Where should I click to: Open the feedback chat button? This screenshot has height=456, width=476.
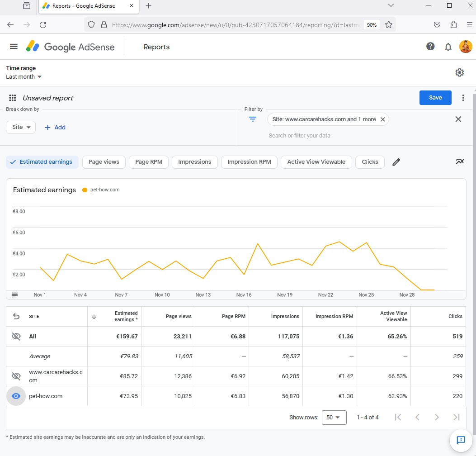click(461, 440)
